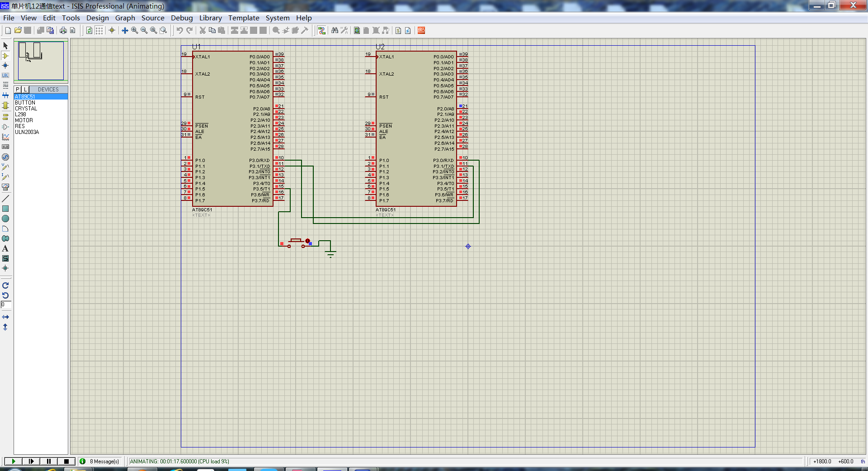Image resolution: width=868 pixels, height=471 pixels.
Task: Click the L library manage button
Action: coord(25,90)
